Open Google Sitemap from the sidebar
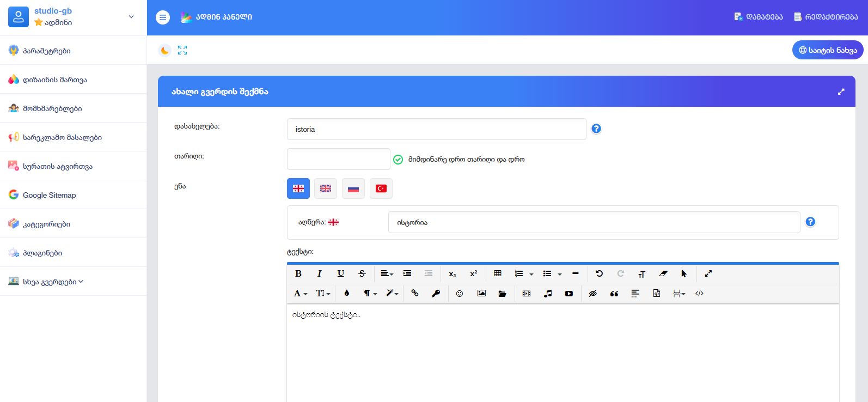 pyautogui.click(x=49, y=195)
